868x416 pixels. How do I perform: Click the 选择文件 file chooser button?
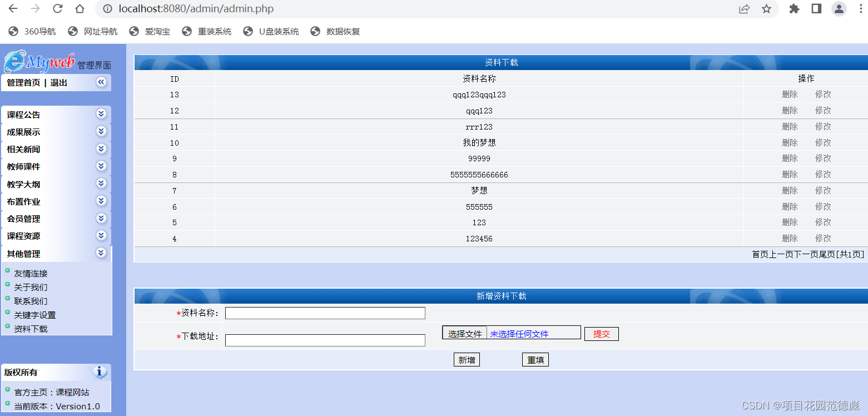point(465,334)
